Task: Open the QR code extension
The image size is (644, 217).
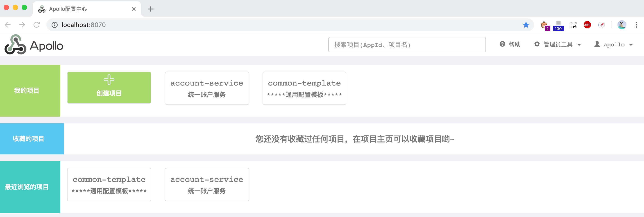Action: click(573, 25)
